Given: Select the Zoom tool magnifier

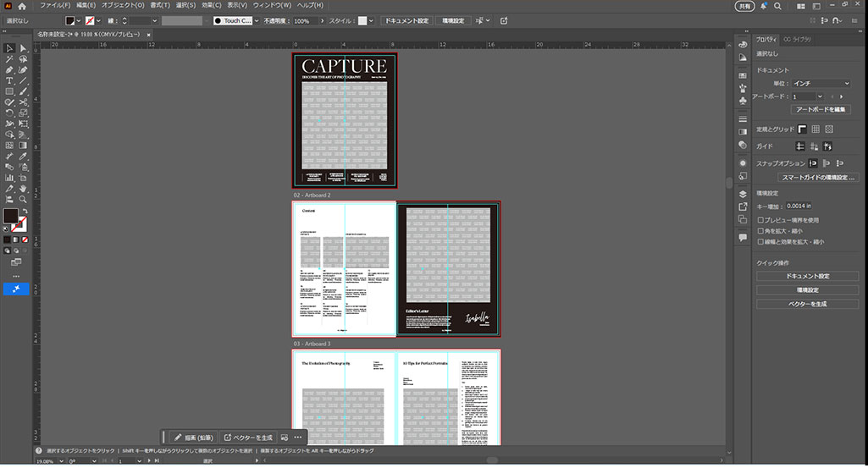Looking at the screenshot, I should 23,198.
